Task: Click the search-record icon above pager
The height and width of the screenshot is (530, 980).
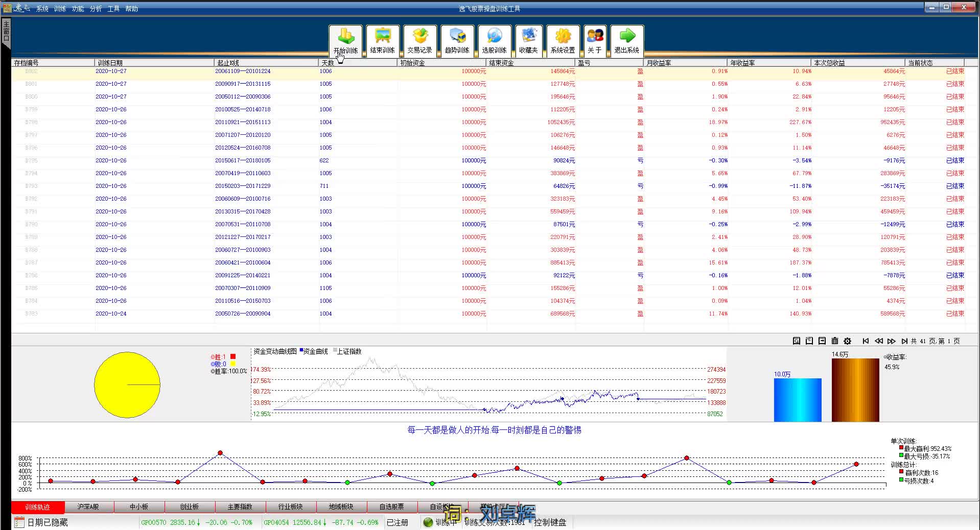Action: tap(797, 341)
